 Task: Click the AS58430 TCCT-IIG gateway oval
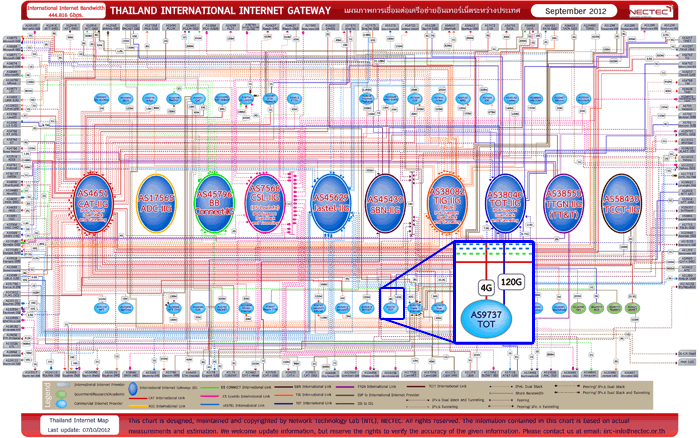click(621, 204)
